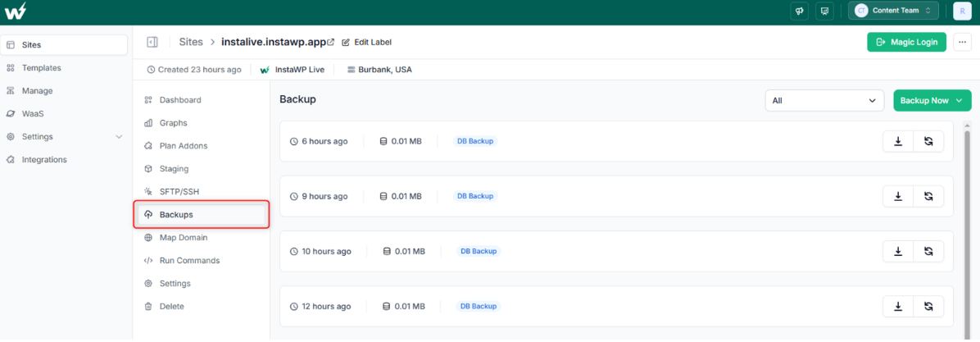The width and height of the screenshot is (980, 342).
Task: Open the user avatar R menu
Action: [963, 11]
